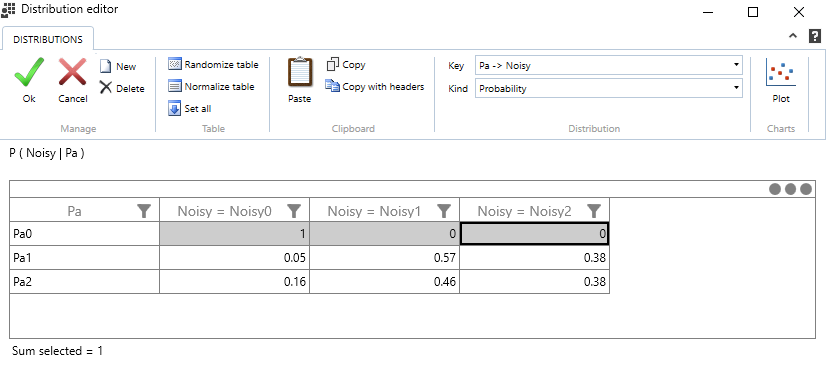Select the Pa1 row label
This screenshot has height=370, width=826.
pos(84,258)
